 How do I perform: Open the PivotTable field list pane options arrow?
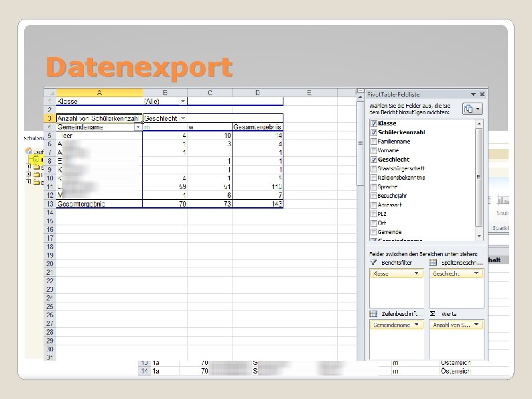tap(473, 95)
